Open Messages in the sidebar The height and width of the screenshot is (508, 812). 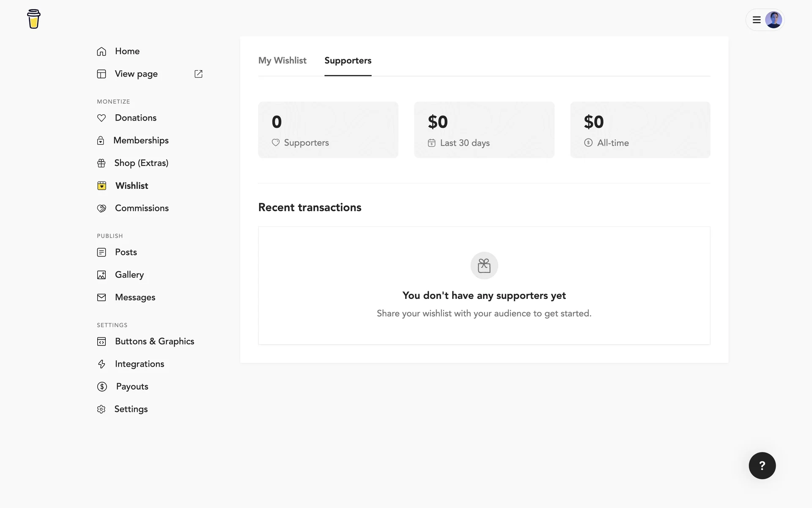pos(135,298)
